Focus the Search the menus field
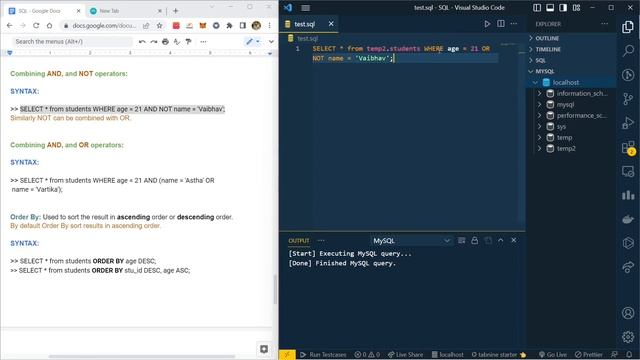Viewport: 640px width, 360px height. pyautogui.click(x=72, y=42)
